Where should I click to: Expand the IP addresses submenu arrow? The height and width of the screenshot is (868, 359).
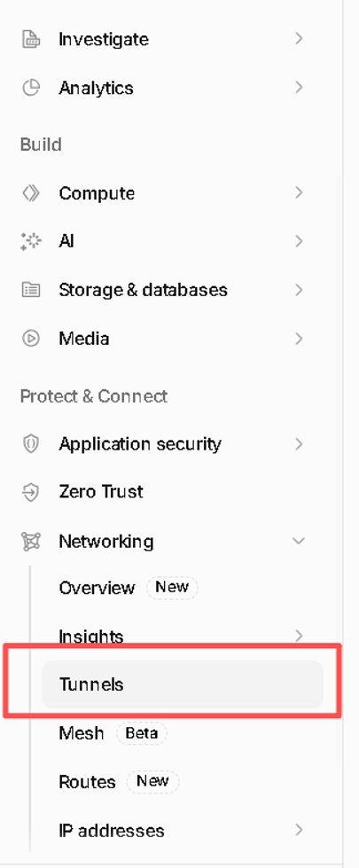(x=299, y=830)
